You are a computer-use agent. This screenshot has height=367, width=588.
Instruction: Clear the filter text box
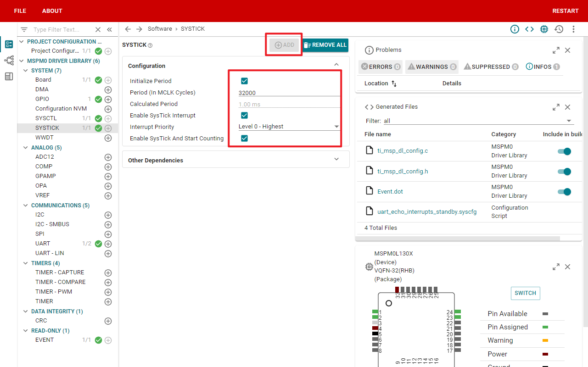98,29
